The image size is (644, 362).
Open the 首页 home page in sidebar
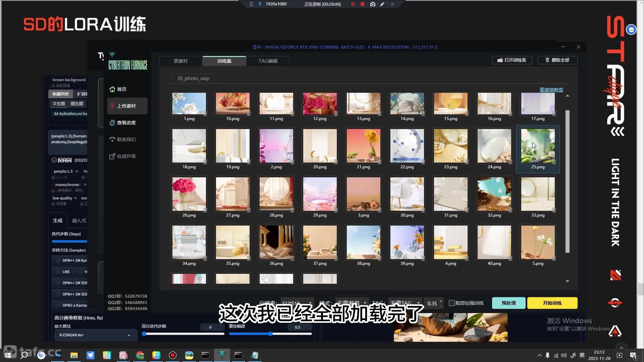pyautogui.click(x=118, y=89)
